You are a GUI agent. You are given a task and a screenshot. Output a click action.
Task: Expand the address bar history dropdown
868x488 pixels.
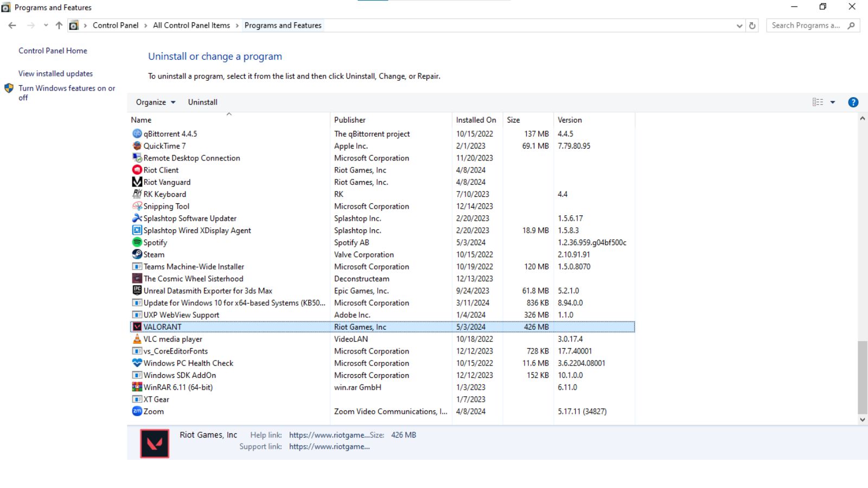(739, 25)
